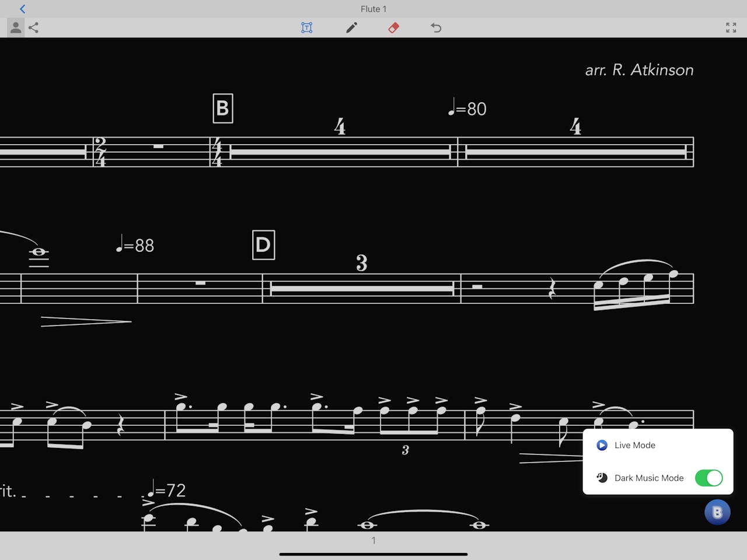
Task: Undo the last annotation
Action: (436, 27)
